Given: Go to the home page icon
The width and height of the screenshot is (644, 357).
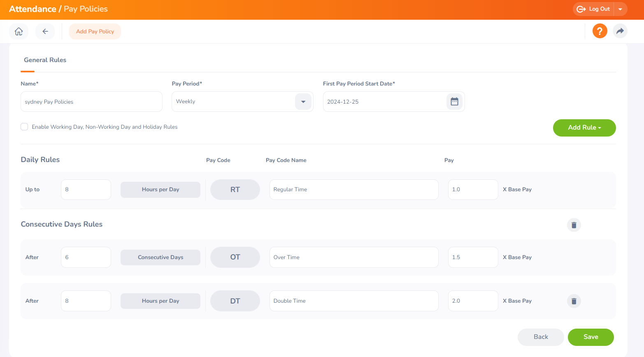Looking at the screenshot, I should point(19,32).
